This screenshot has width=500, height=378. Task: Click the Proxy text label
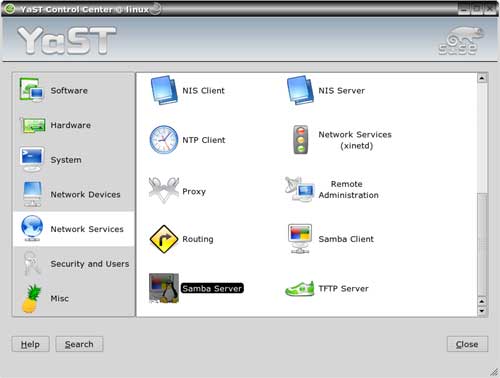pos(194,192)
